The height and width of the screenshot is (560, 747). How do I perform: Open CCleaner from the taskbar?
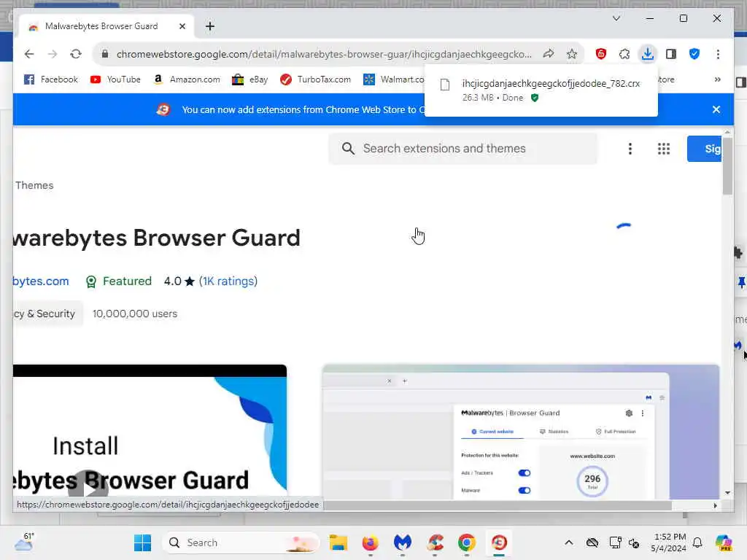pyautogui.click(x=435, y=542)
